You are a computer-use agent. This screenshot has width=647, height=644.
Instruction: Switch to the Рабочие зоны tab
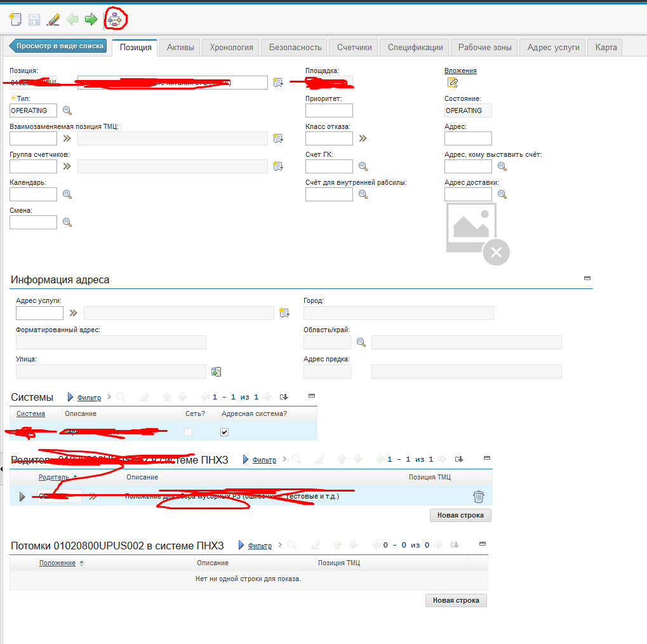485,48
